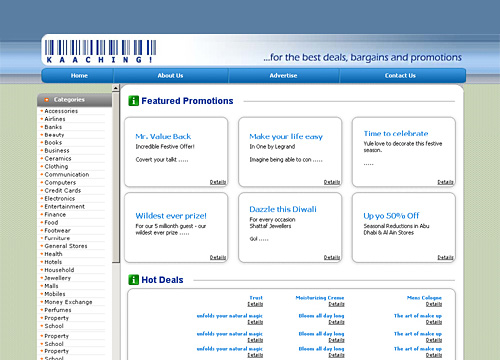Screen dimensions: 500x360
Task: Browse the Electronics category
Action: (60, 199)
